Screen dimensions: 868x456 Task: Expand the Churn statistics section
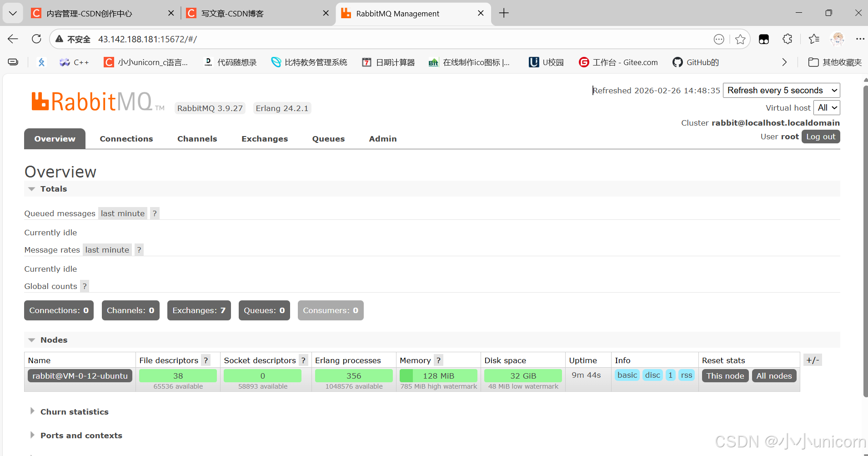coord(69,412)
